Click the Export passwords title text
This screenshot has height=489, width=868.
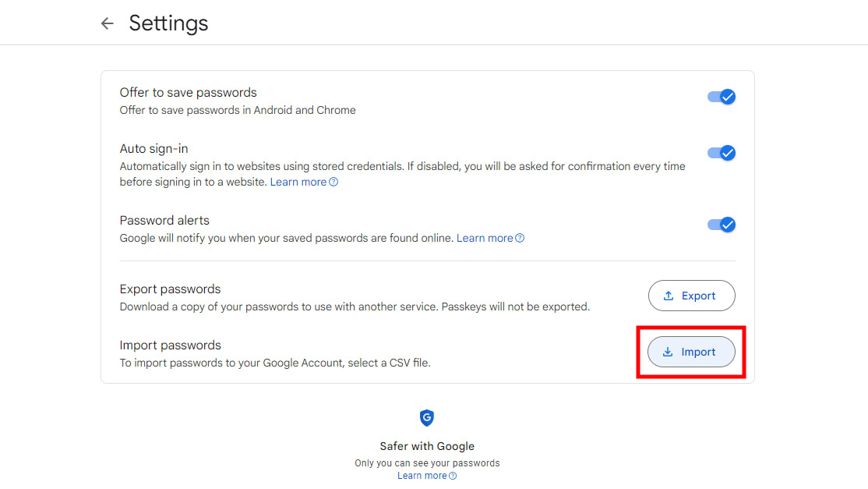pos(170,289)
